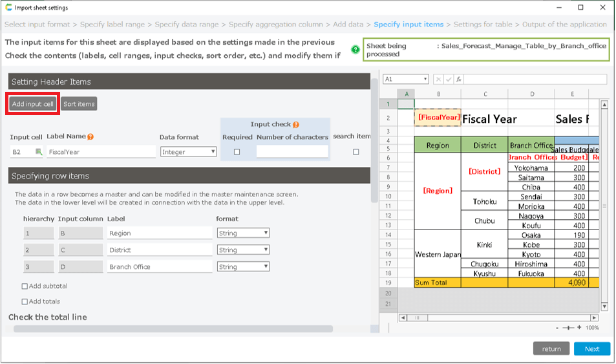The image size is (616, 364).
Task: Tick the Add totals checkbox
Action: (x=25, y=301)
